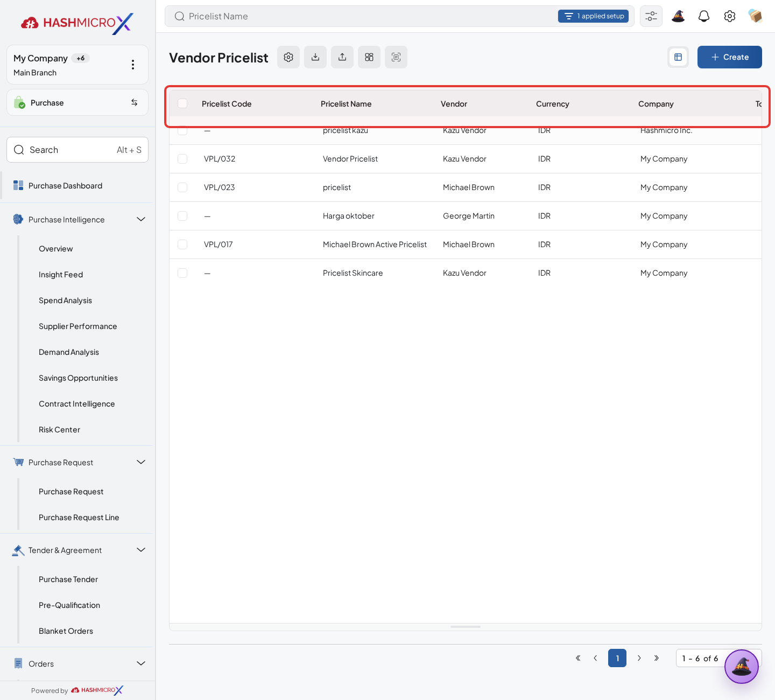
Task: Go to previous page arrow
Action: (x=595, y=658)
